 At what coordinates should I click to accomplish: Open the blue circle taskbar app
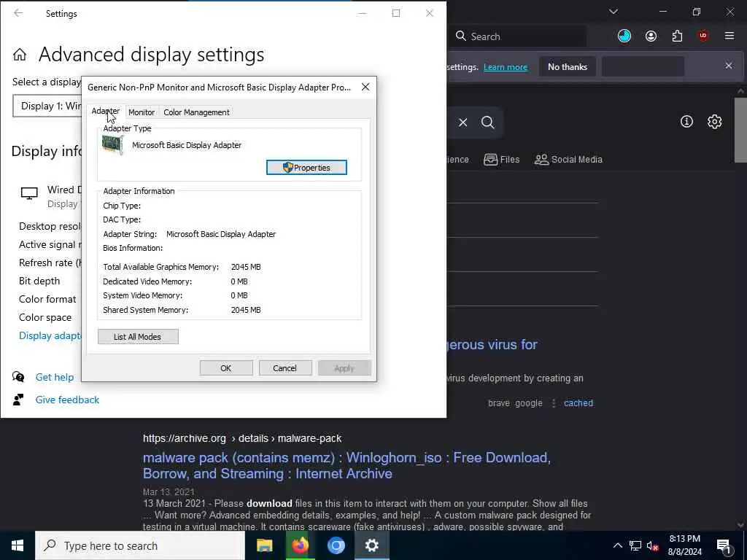coord(336,545)
